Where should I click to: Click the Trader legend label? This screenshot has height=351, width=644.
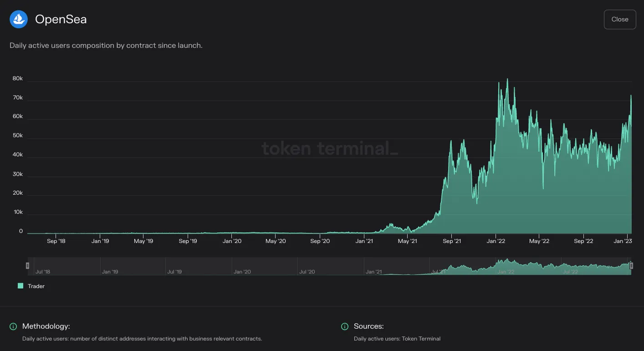(x=36, y=286)
